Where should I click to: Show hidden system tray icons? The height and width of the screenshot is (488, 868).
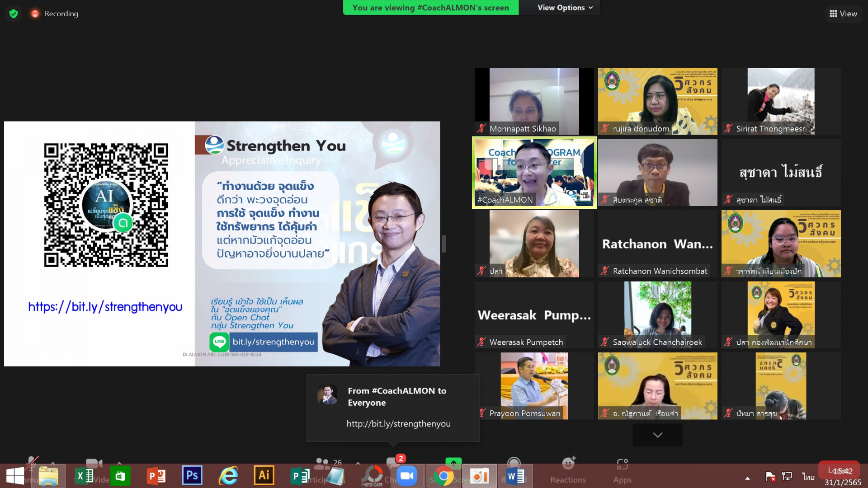(748, 478)
